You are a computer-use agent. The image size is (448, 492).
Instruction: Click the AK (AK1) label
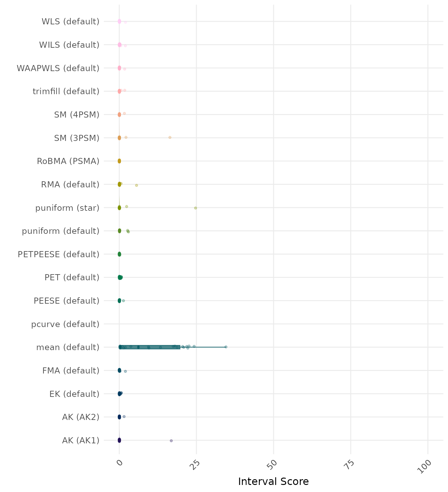tap(81, 440)
